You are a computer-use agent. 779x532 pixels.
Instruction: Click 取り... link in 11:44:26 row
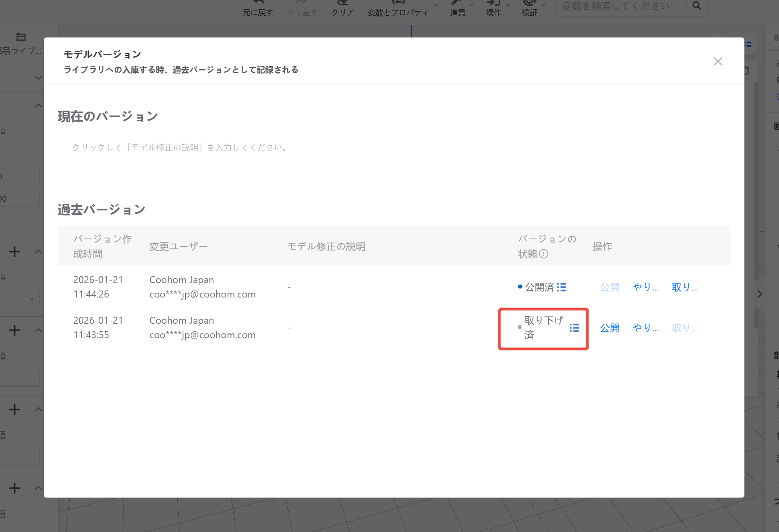pyautogui.click(x=685, y=287)
